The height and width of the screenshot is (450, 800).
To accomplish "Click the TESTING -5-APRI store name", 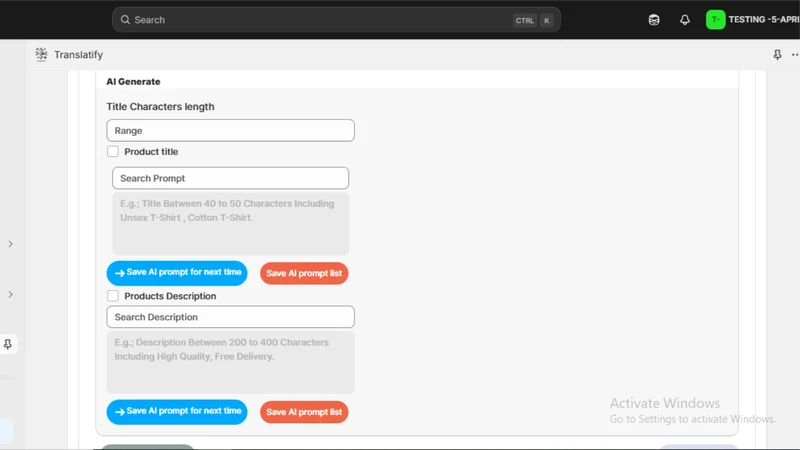I will coord(764,20).
